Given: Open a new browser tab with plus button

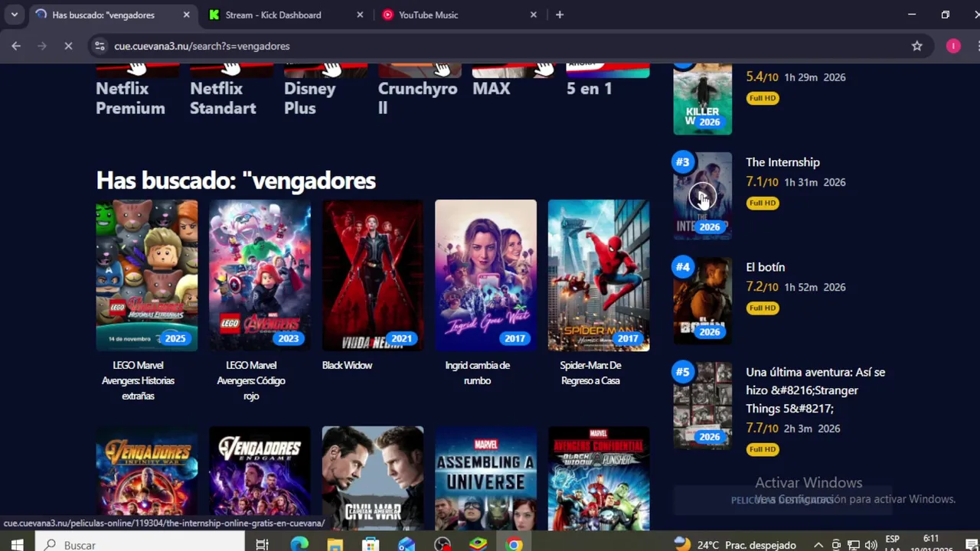Looking at the screenshot, I should pos(560,15).
